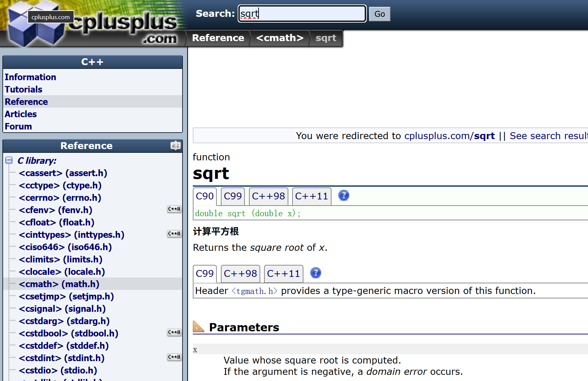Open the cplusplus.com/sqrt redirect link
This screenshot has width=588, height=381.
[450, 136]
